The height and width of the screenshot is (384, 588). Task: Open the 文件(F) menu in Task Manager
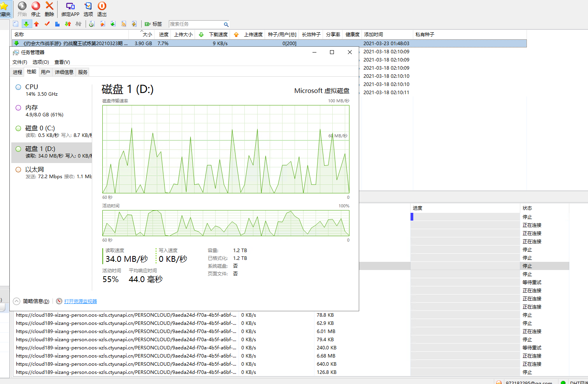pos(19,62)
